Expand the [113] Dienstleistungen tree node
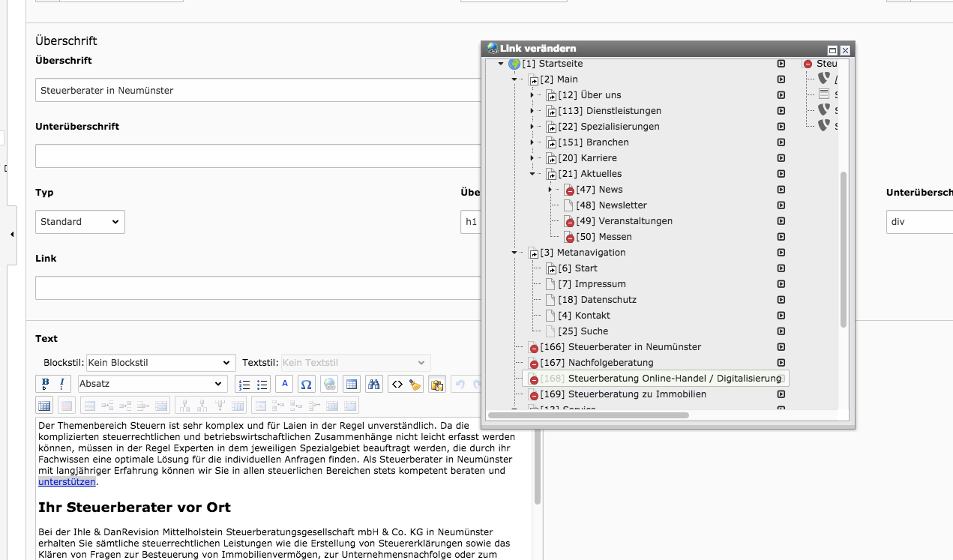Viewport: 953px width, 560px height. click(x=532, y=111)
